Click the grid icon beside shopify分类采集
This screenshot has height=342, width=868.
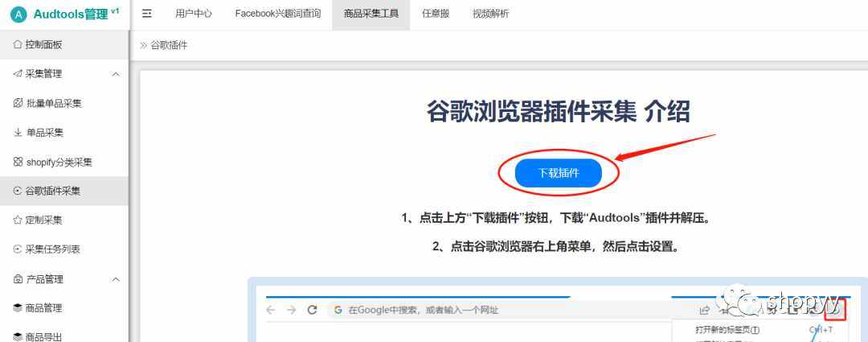coord(18,162)
